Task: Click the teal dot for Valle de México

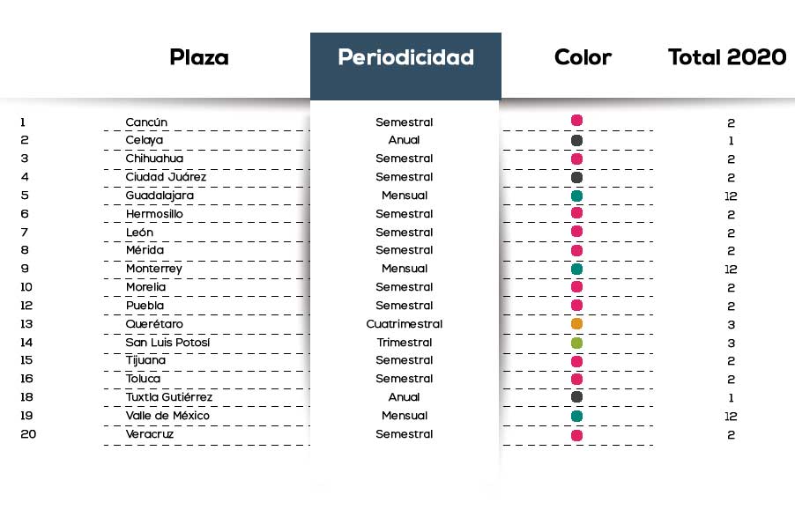Action: click(x=576, y=416)
